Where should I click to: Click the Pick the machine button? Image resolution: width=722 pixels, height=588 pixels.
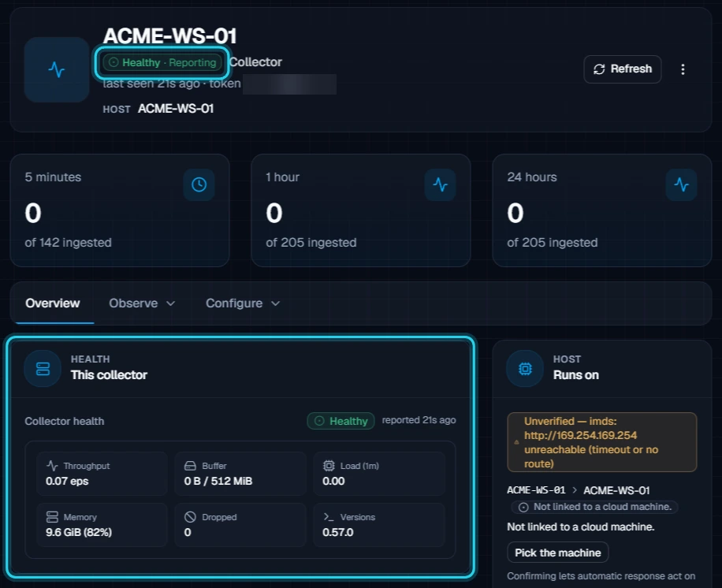pyautogui.click(x=557, y=553)
